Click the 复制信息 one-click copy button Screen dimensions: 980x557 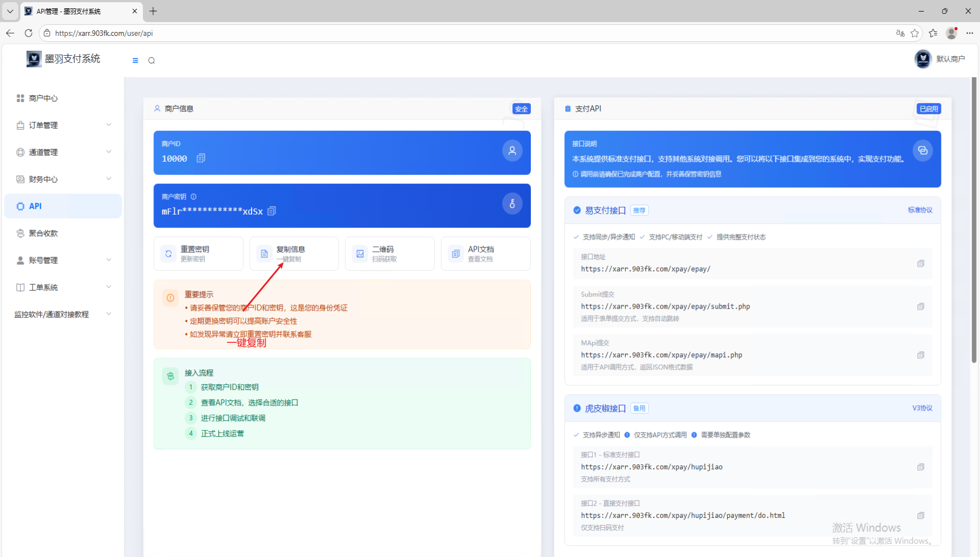[294, 254]
